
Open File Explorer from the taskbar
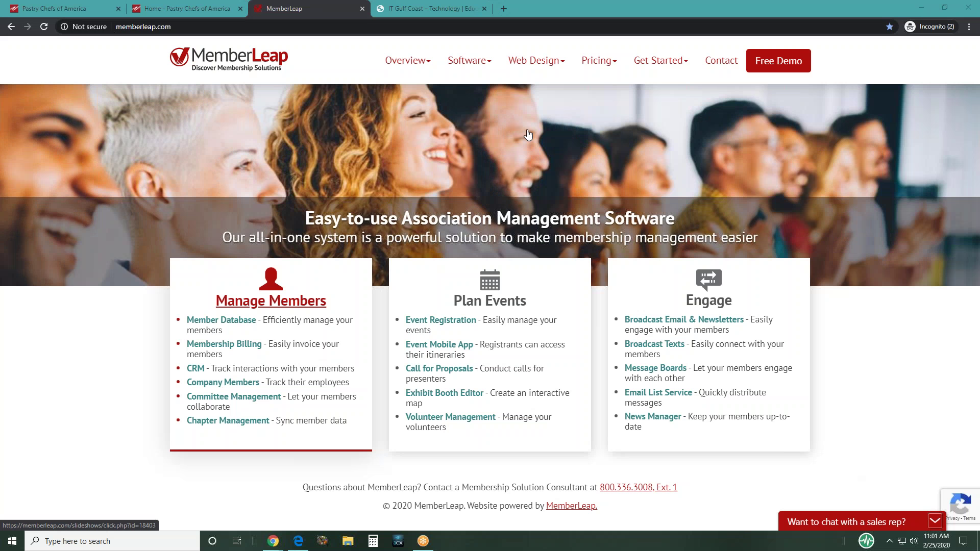(348, 541)
